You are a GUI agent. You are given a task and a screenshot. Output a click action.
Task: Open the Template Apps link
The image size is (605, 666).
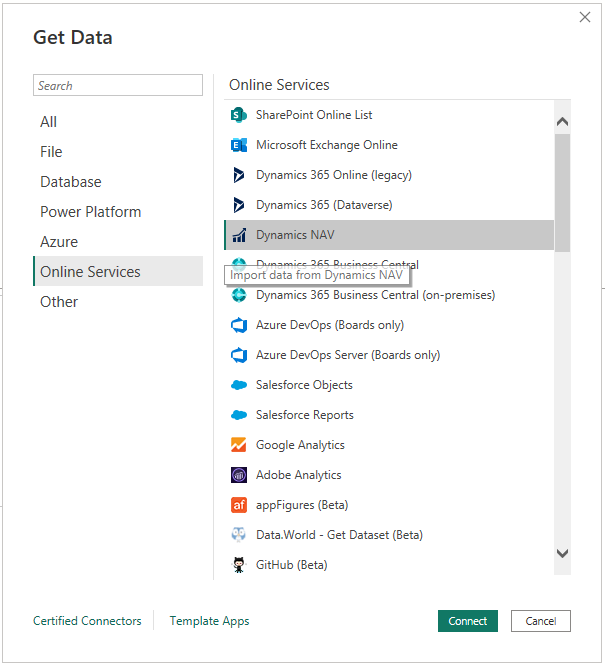click(209, 621)
